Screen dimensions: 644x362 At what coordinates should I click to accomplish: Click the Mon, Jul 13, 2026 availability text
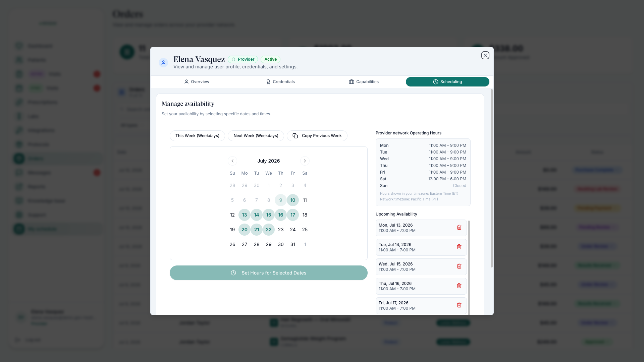[396, 225]
